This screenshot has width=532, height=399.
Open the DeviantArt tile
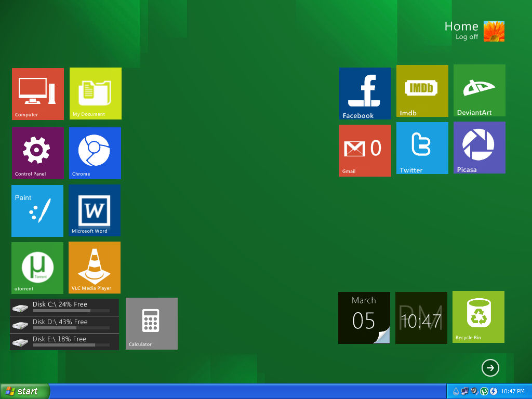click(480, 90)
